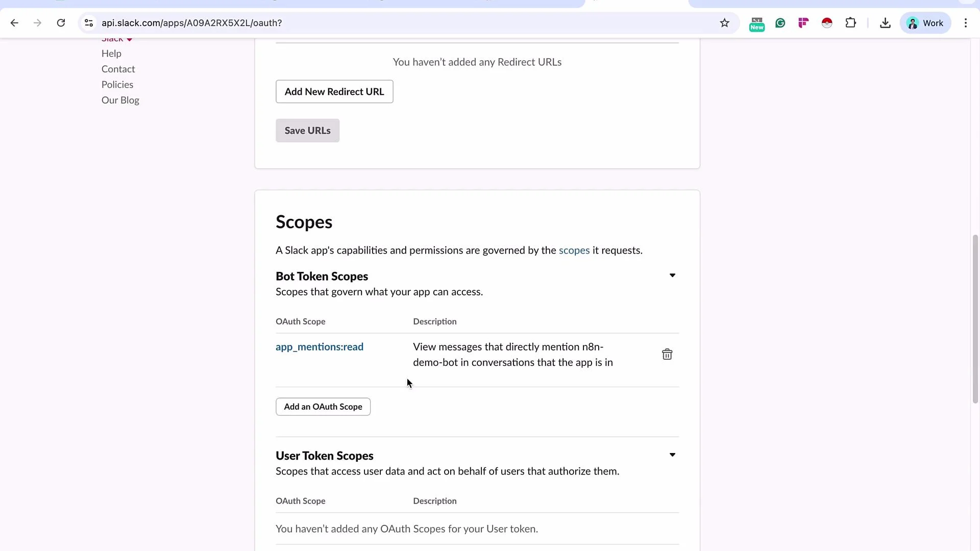Collapse the User Token Scopes section
980x551 pixels.
click(672, 455)
